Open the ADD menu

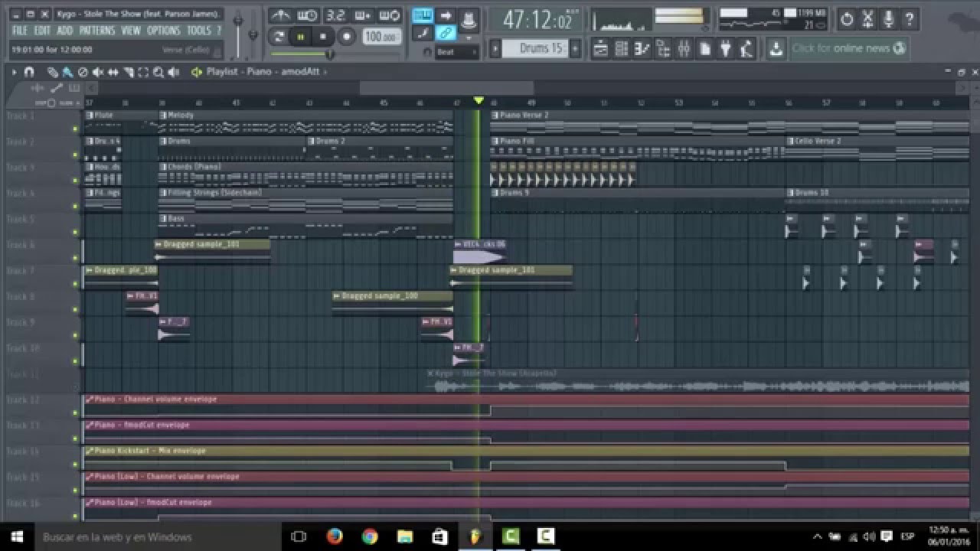pos(65,31)
